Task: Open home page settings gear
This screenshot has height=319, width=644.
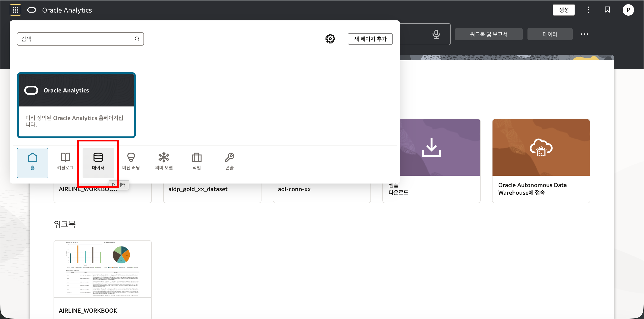Action: tap(330, 39)
